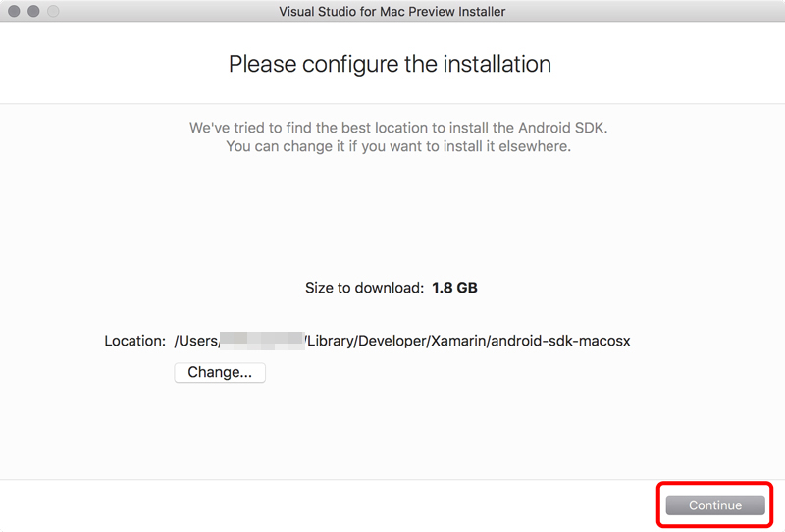
Task: Open the Change... location dialog
Action: pos(220,372)
